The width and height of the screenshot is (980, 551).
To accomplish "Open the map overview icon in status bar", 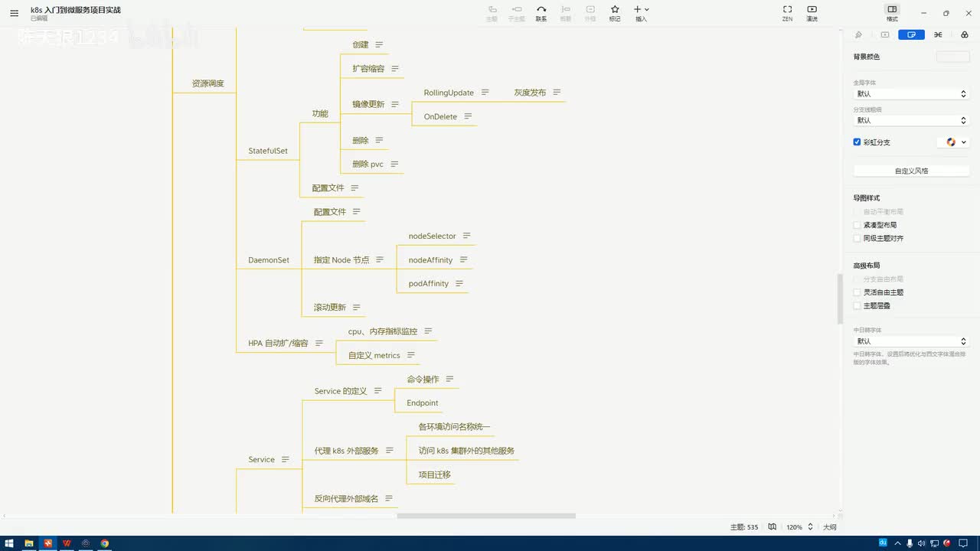I will coord(773,527).
